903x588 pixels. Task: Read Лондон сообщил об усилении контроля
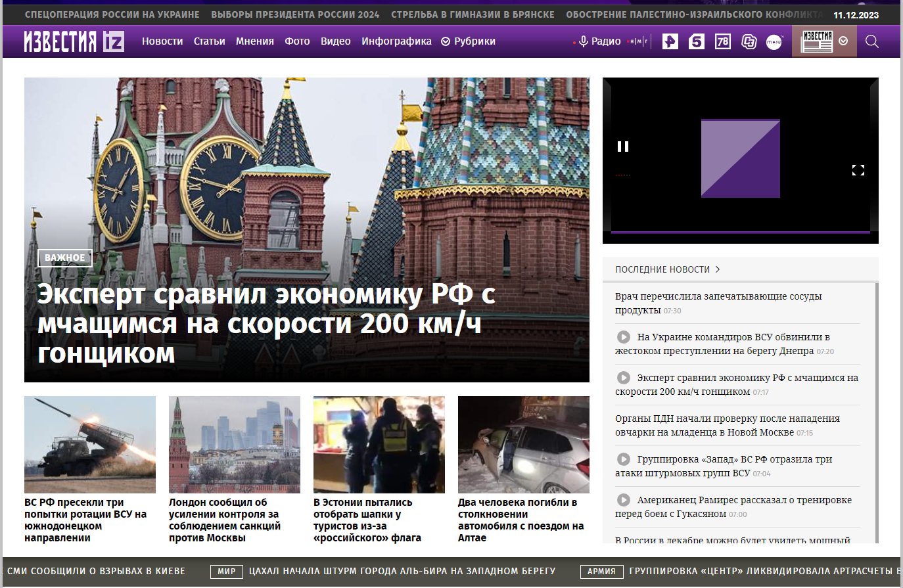225,520
